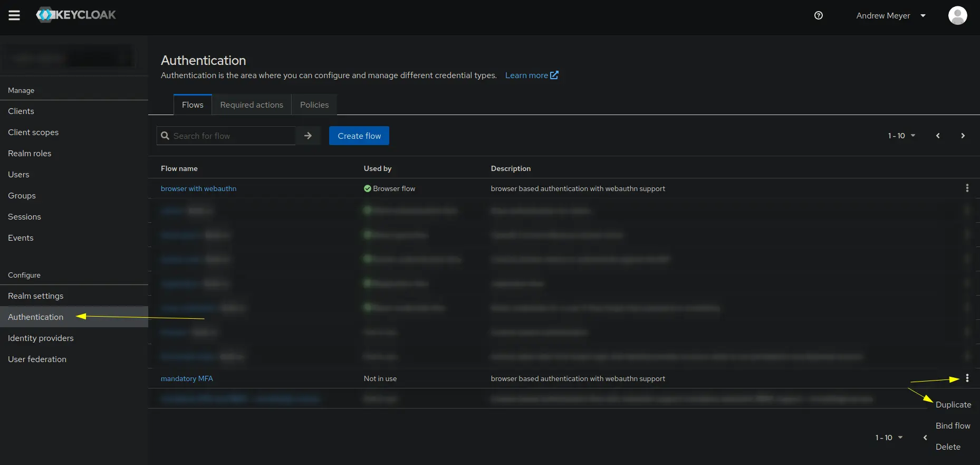Click the Keycloak logo
This screenshot has width=980, height=465.
pyautogui.click(x=76, y=15)
